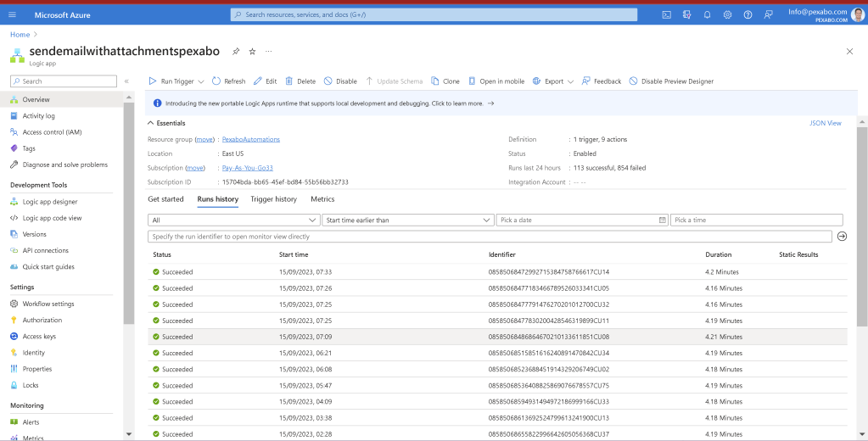Pin the logic app to dashboard
This screenshot has height=441, width=868.
[x=236, y=52]
